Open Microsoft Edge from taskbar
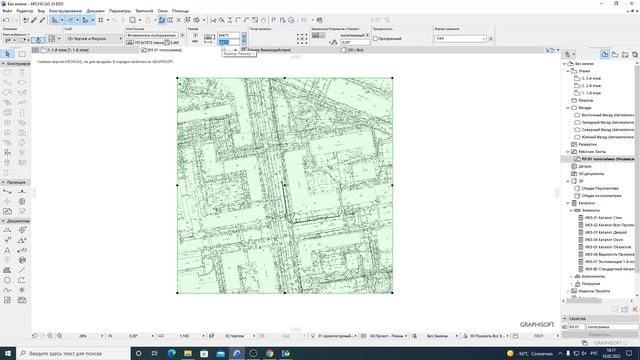This screenshot has height=360, width=640. point(171,353)
